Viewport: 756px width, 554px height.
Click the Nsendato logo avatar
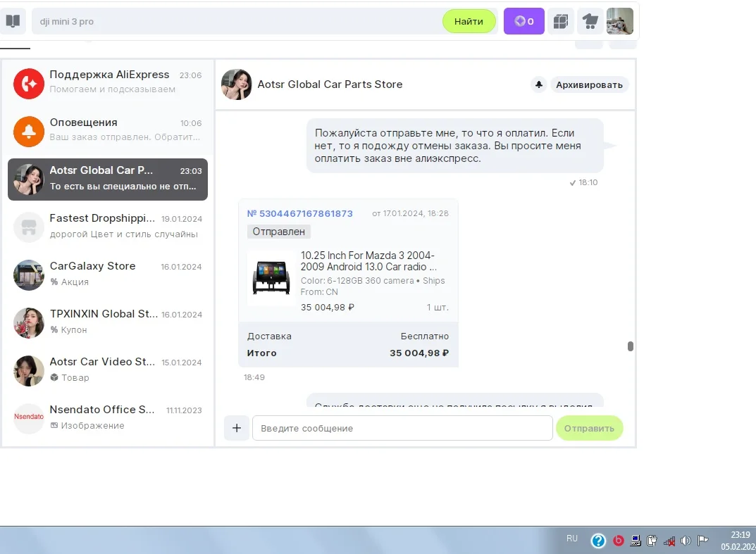click(x=29, y=417)
